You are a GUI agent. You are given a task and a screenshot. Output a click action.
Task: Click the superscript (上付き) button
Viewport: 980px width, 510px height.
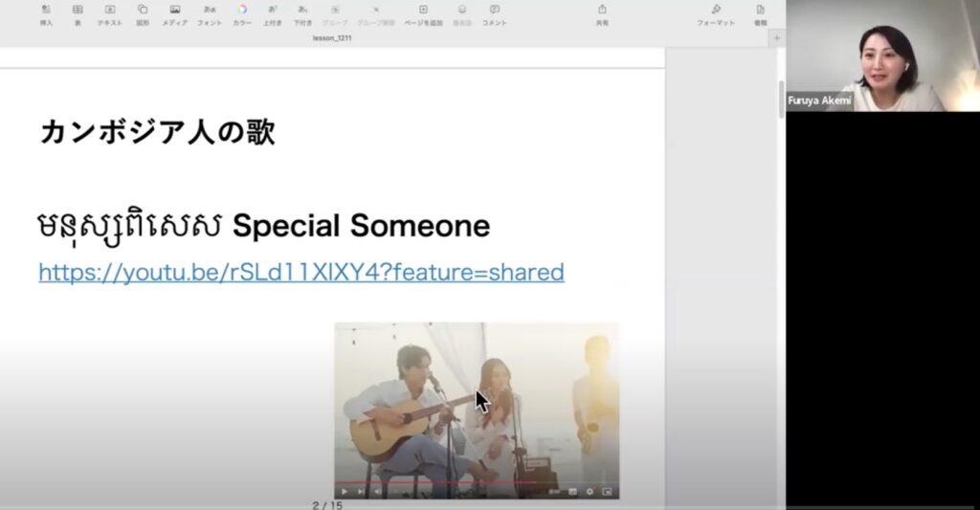(x=273, y=13)
